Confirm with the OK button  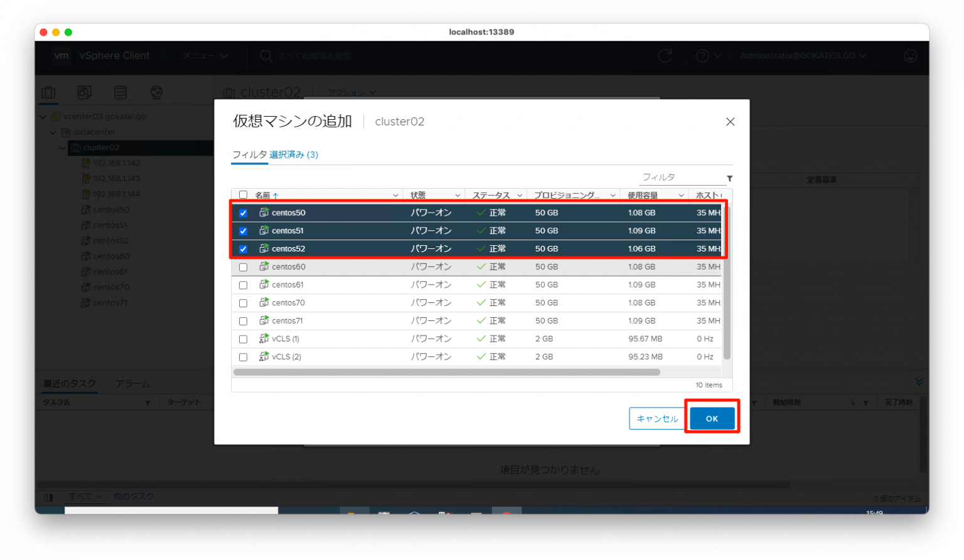(x=712, y=418)
